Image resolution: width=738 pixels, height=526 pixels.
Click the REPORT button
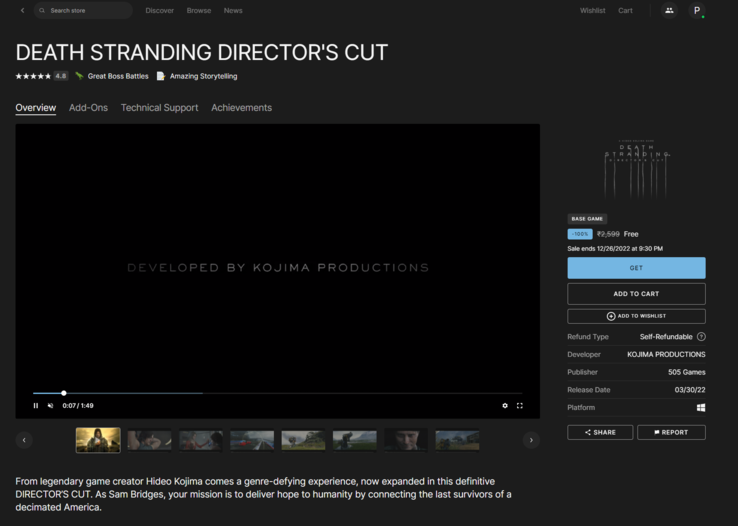(x=671, y=432)
